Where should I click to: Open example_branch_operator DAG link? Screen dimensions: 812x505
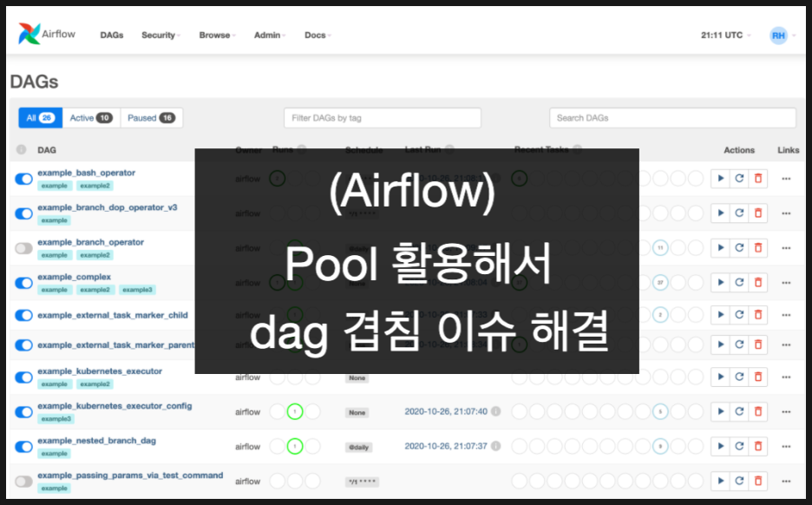[x=90, y=242]
